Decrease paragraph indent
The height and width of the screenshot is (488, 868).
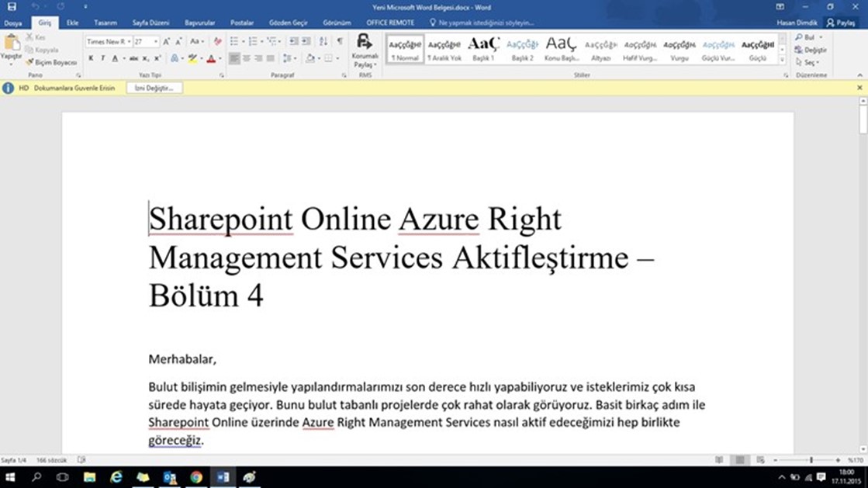pyautogui.click(x=293, y=42)
